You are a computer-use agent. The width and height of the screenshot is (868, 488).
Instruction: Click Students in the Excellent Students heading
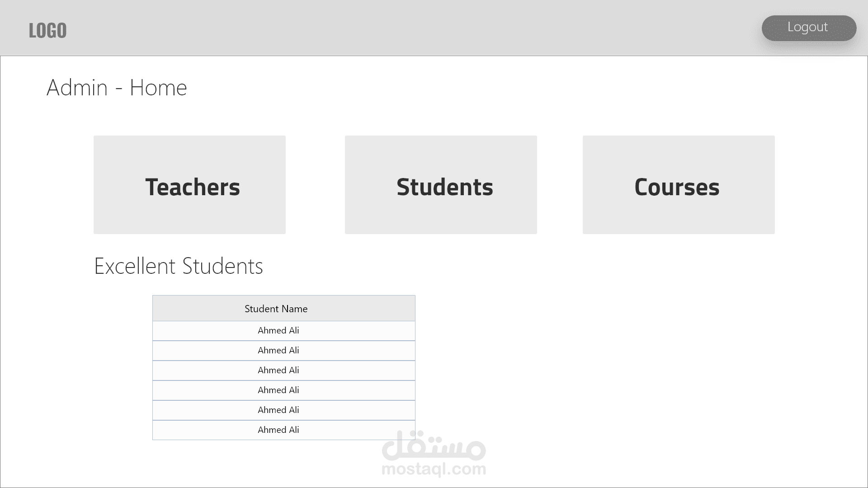pos(222,266)
